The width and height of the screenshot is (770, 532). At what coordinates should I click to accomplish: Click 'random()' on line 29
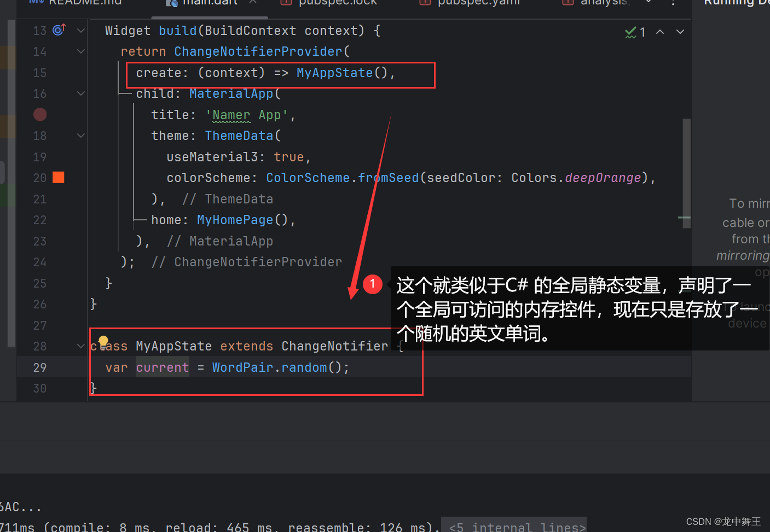[x=311, y=367]
